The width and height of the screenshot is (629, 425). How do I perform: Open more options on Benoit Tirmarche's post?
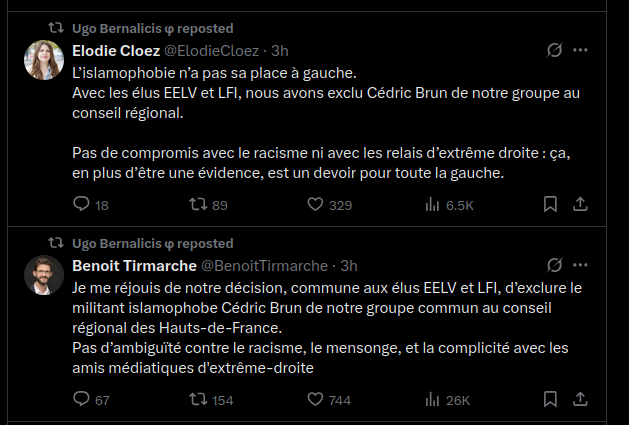[x=580, y=265]
